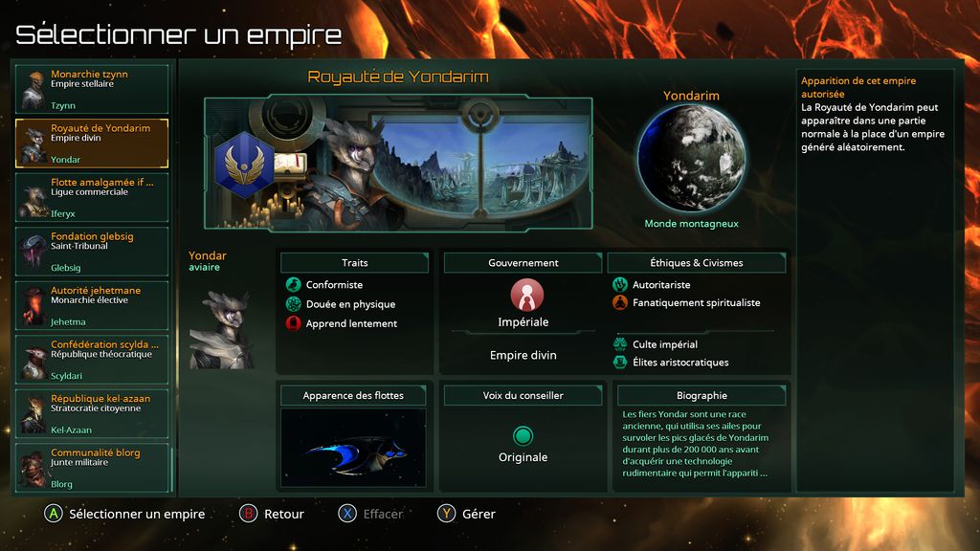
Task: Choose Monarchie tzynn from empire list
Action: coord(92,89)
